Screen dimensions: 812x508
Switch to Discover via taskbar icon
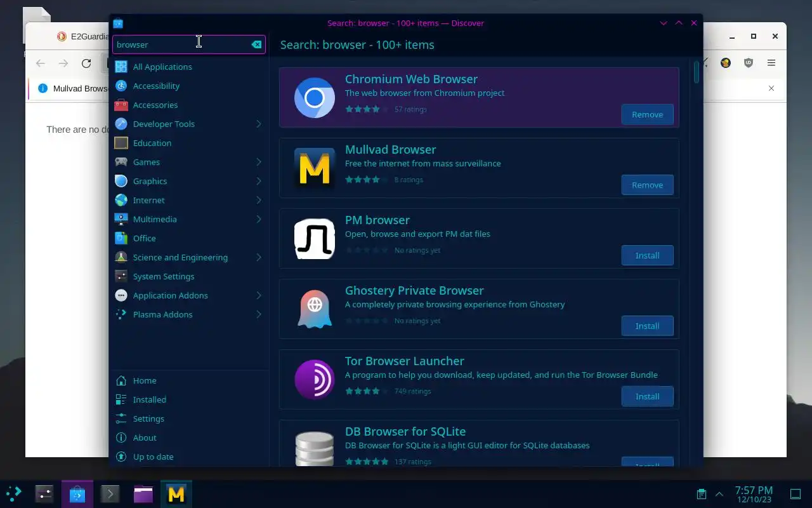click(77, 493)
